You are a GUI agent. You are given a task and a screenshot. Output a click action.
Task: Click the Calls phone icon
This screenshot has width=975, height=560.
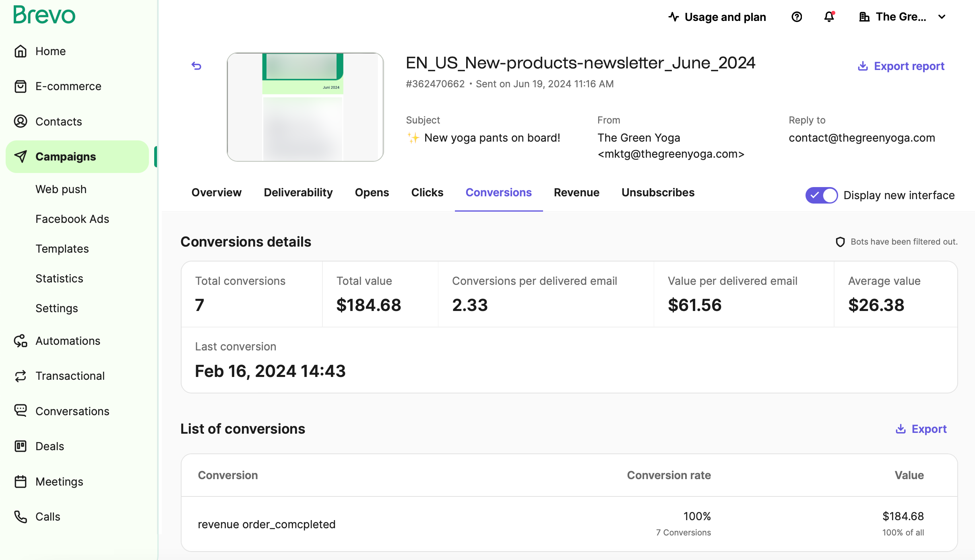tap(21, 517)
